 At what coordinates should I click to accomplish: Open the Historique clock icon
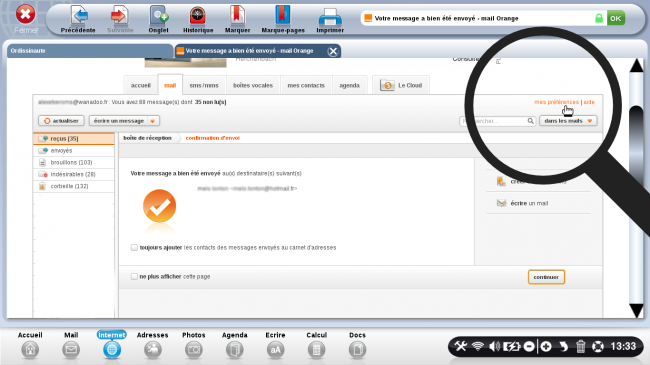[198, 15]
